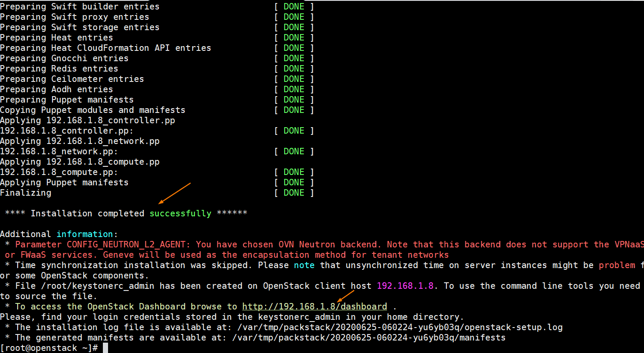Open the http://192.168.1.8/dashboard link

click(x=314, y=306)
